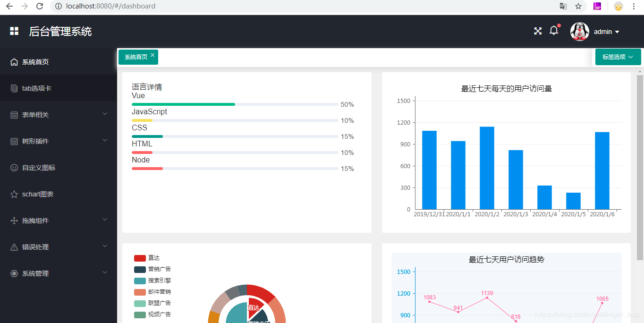
Task: Toggle the 搜索引擎 legend swatch
Action: point(140,281)
